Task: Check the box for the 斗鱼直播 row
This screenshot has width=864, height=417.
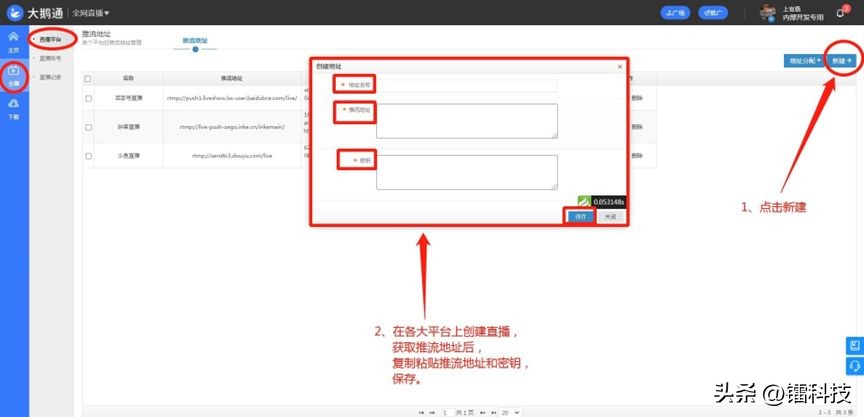Action: (88, 156)
